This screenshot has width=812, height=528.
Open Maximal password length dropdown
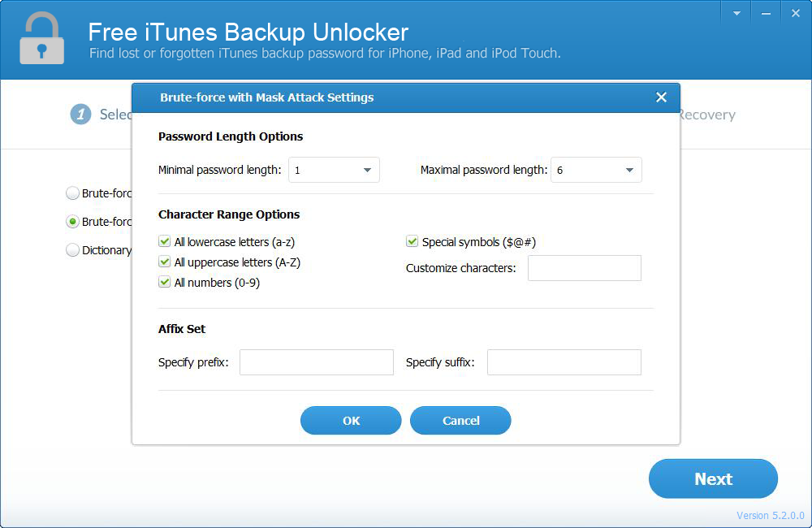click(x=596, y=171)
